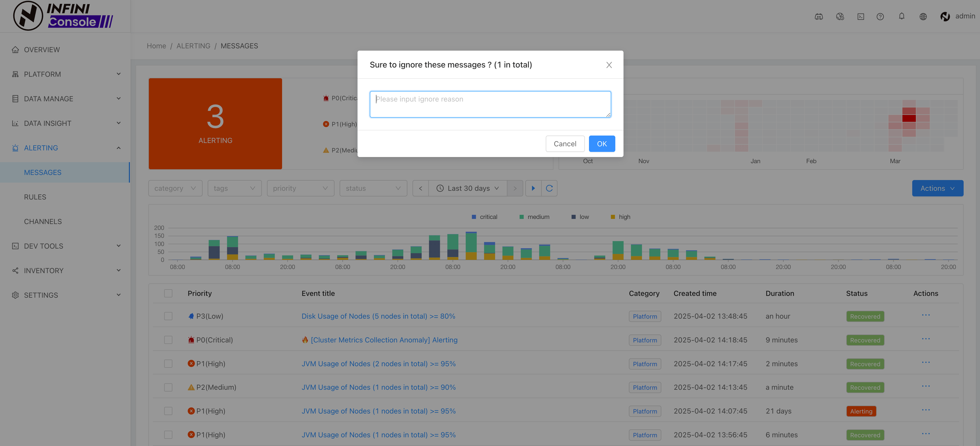Go to RULES in the Alerting menu
This screenshot has width=980, height=446.
tap(35, 197)
